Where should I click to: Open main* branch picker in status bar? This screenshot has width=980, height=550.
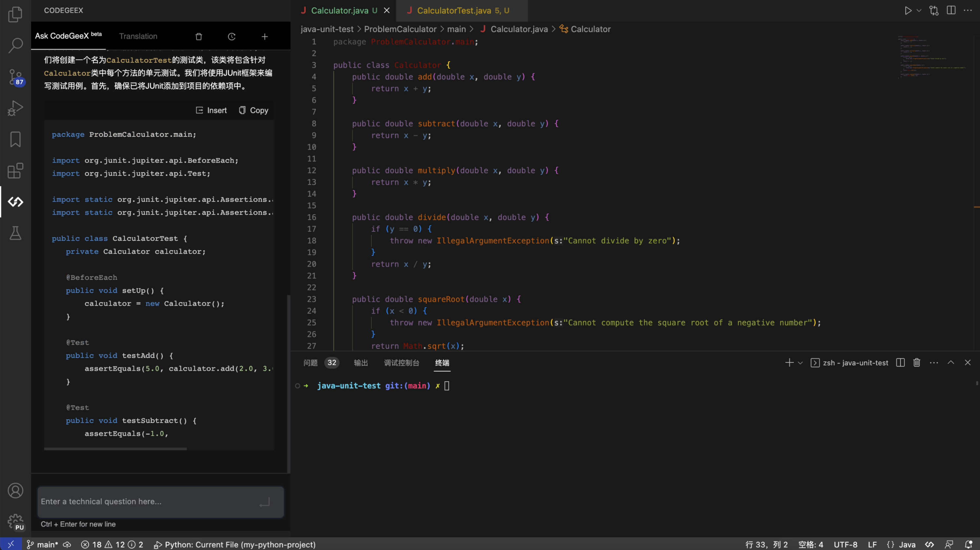[42, 544]
